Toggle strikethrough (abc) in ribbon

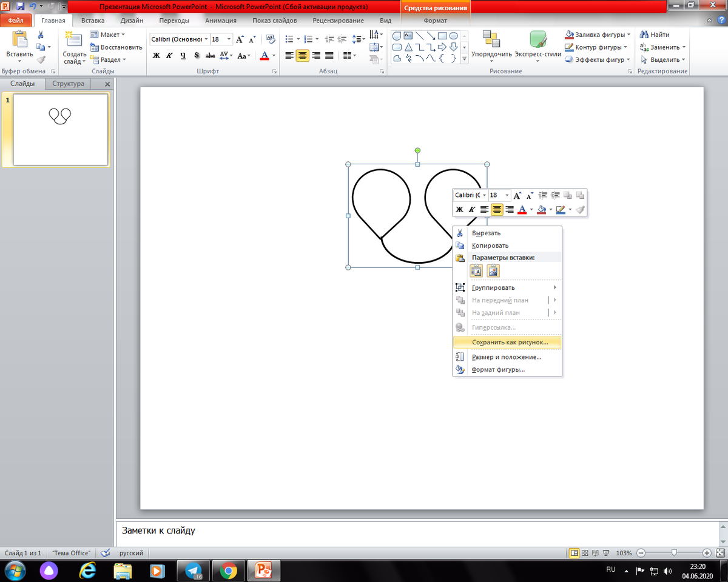211,55
